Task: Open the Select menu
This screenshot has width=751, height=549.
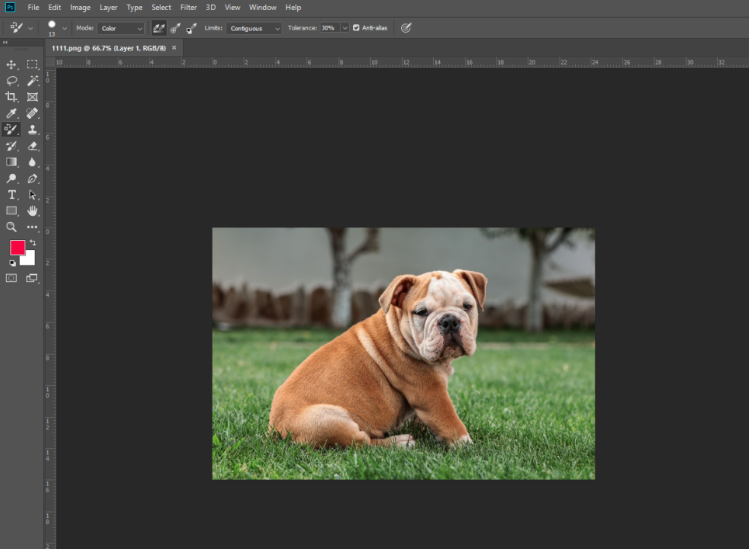Action: coord(161,7)
